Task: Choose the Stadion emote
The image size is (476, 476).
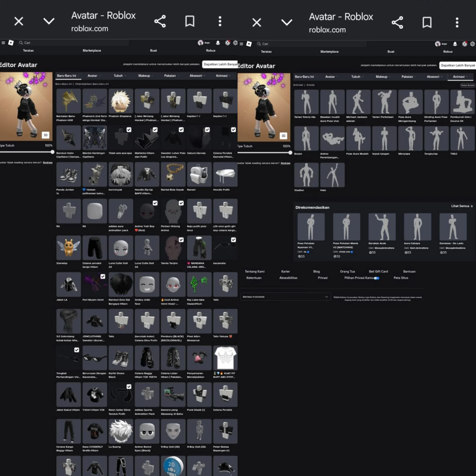Action: [306, 175]
